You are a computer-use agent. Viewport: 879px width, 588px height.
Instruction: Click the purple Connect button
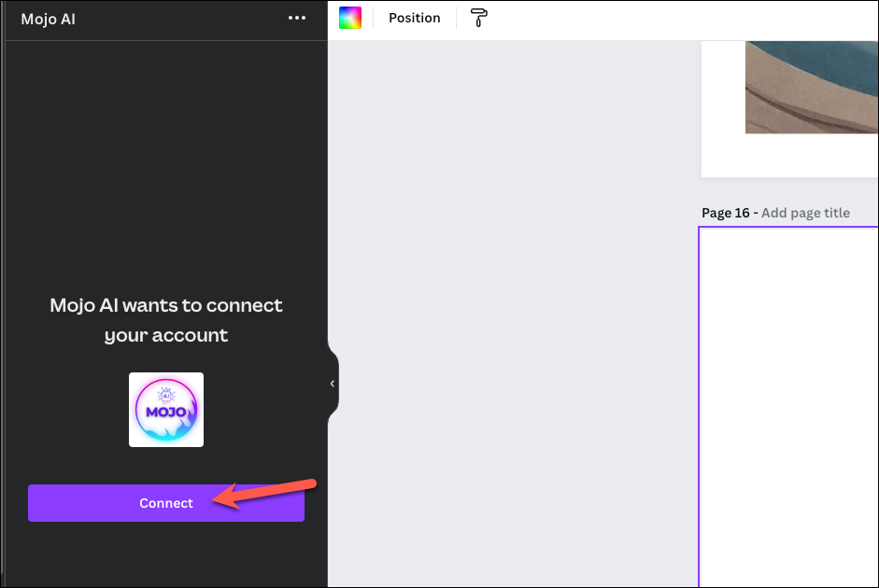click(x=166, y=503)
